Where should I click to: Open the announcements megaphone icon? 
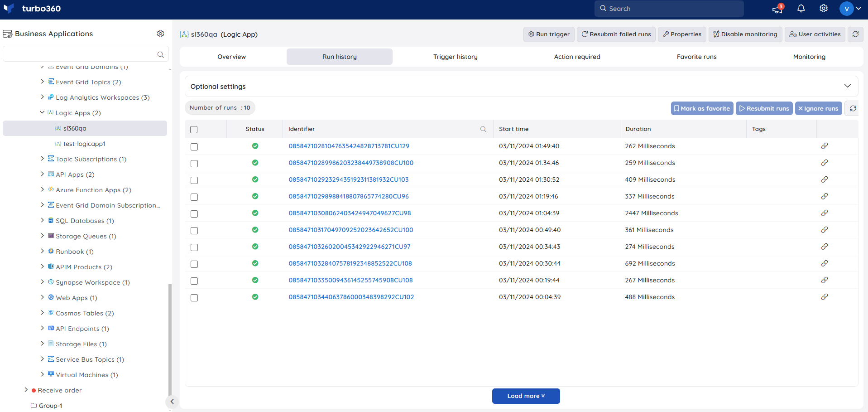click(x=777, y=9)
